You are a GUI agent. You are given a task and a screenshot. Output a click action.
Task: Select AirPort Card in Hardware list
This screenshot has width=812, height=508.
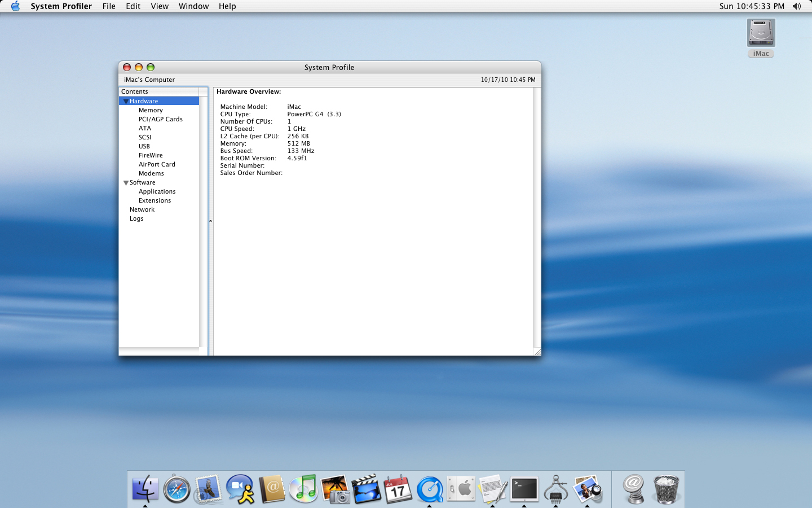pos(157,164)
